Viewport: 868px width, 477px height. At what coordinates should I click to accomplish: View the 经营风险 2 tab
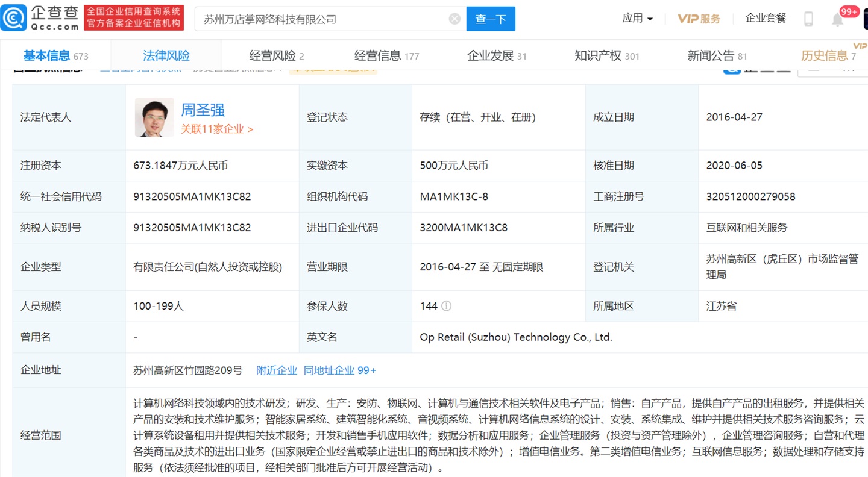click(x=276, y=55)
